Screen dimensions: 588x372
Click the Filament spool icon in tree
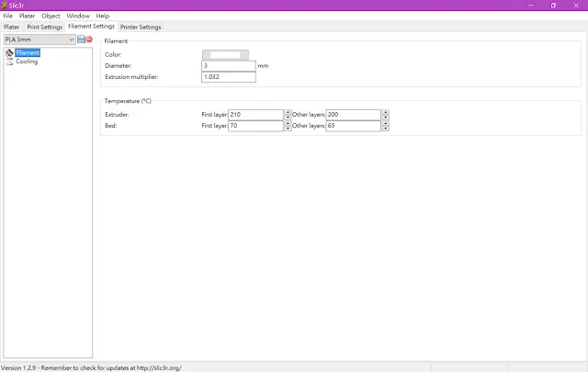9,53
